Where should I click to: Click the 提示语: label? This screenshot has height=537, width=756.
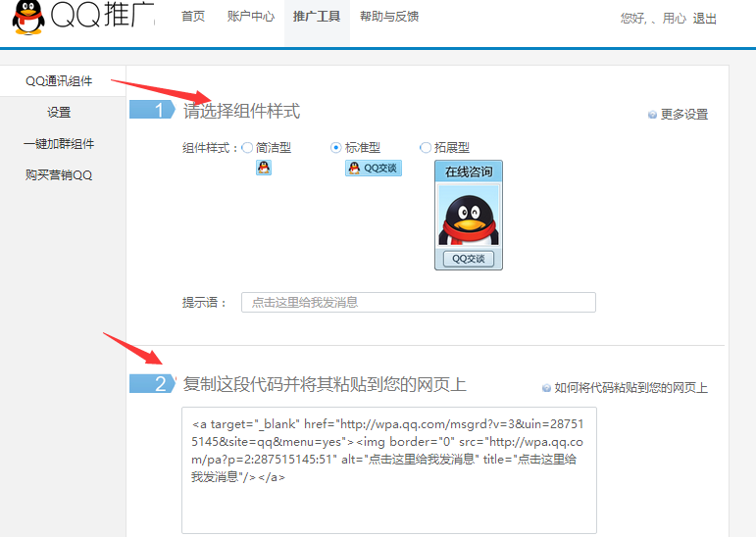coord(204,302)
